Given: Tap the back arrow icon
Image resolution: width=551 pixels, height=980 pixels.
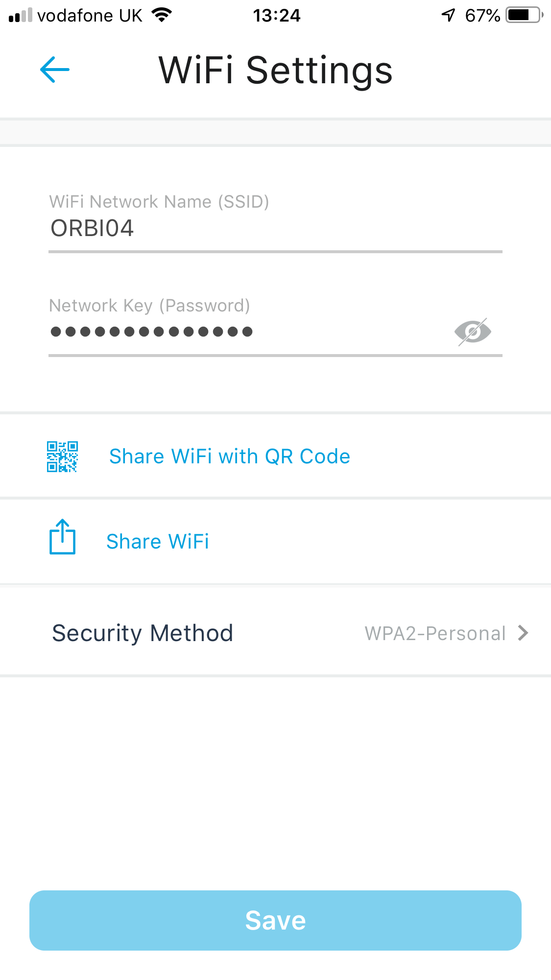Looking at the screenshot, I should click(54, 70).
